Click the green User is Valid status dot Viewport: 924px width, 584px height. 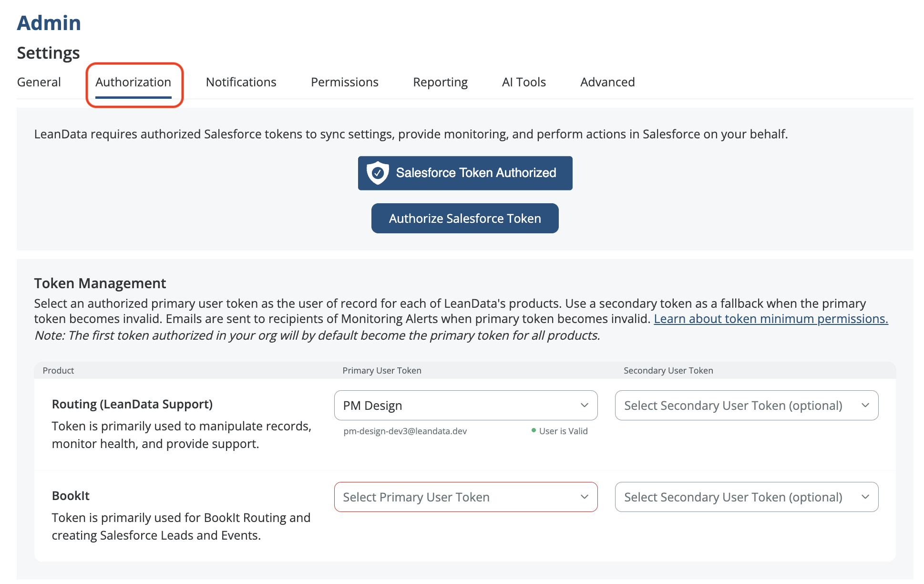tap(534, 430)
